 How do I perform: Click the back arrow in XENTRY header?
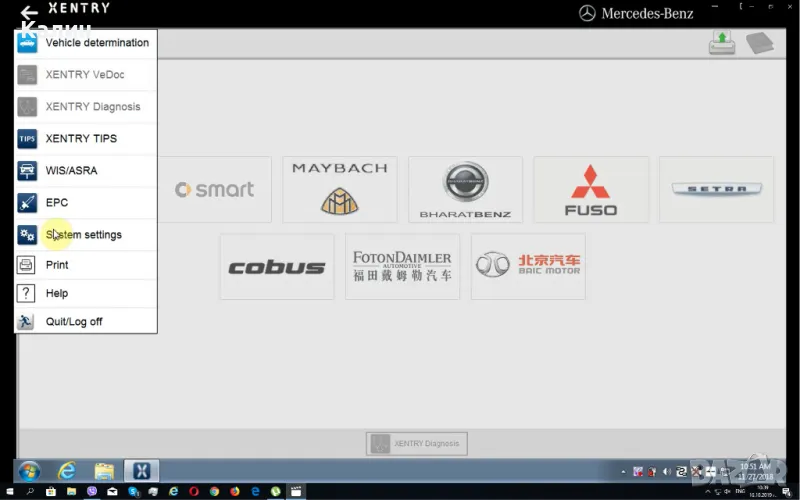[29, 13]
